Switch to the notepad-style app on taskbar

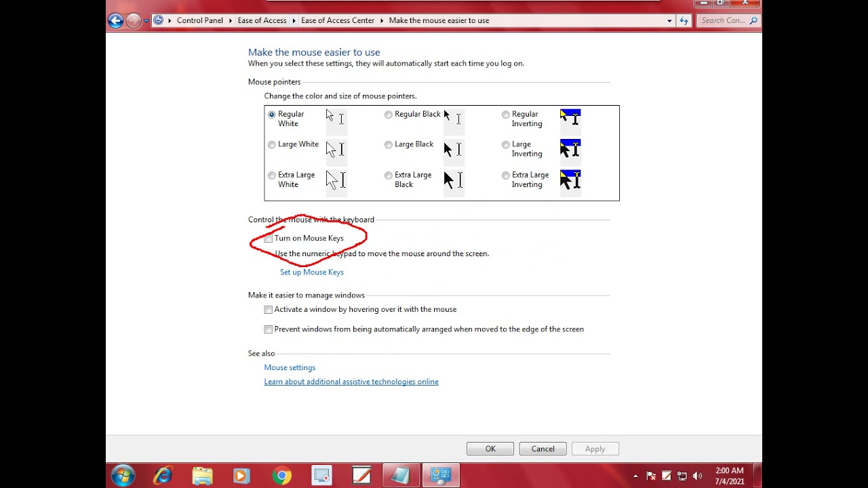pyautogui.click(x=401, y=476)
